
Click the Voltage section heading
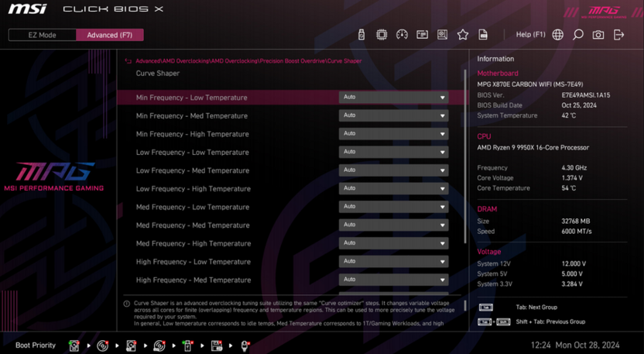click(488, 252)
